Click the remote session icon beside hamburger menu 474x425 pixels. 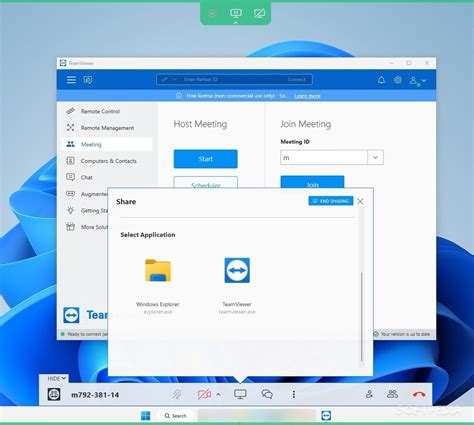(x=88, y=80)
